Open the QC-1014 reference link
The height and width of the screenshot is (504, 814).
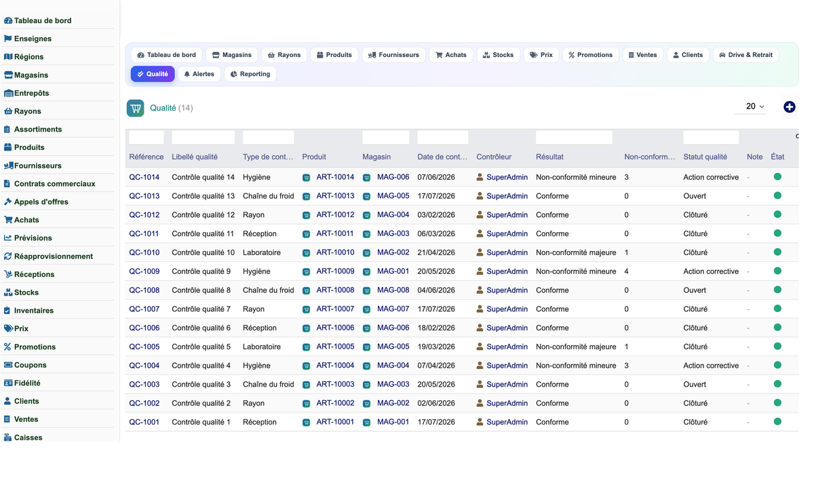pyautogui.click(x=144, y=177)
